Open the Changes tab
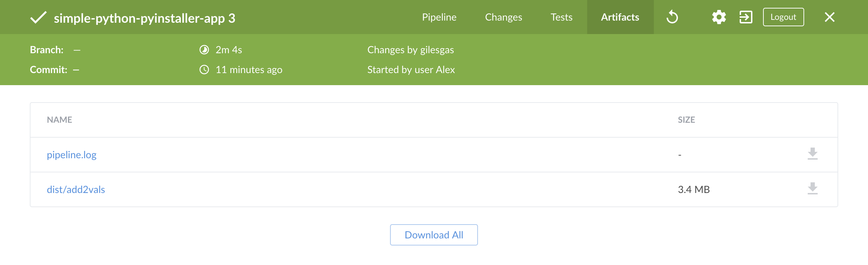 (x=503, y=17)
